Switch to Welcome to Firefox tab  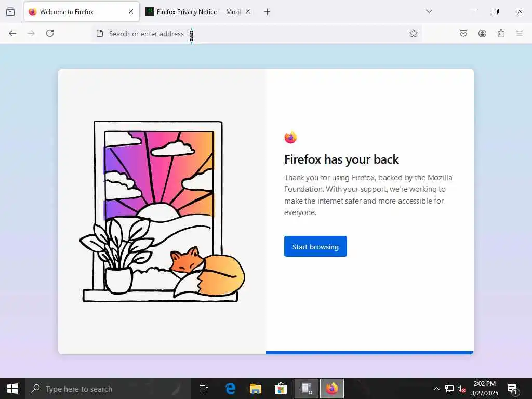click(82, 11)
